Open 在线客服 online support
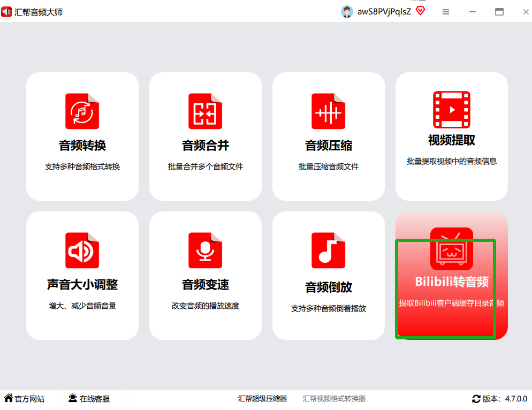The image size is (532, 410). click(95, 399)
